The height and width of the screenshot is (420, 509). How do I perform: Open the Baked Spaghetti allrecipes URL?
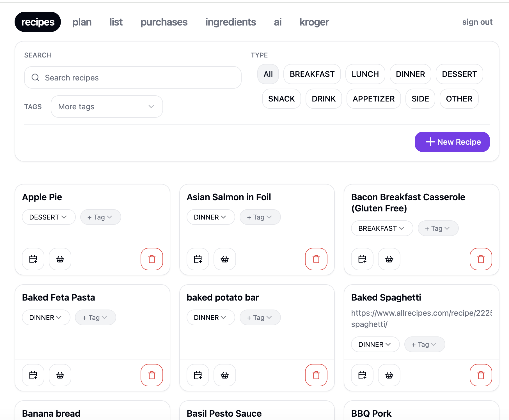click(421, 313)
